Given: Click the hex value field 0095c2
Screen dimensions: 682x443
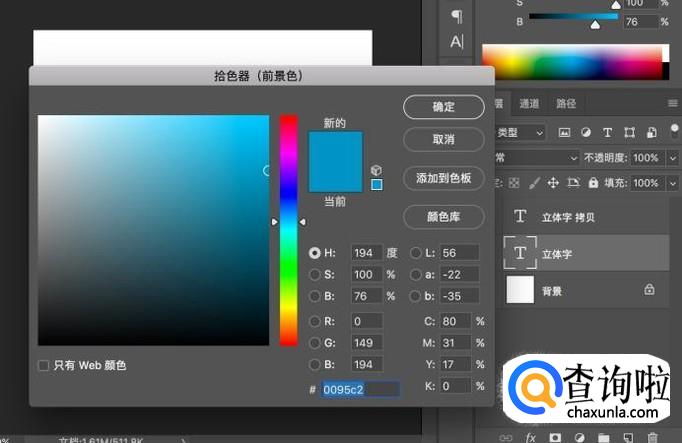Looking at the screenshot, I should pos(360,389).
